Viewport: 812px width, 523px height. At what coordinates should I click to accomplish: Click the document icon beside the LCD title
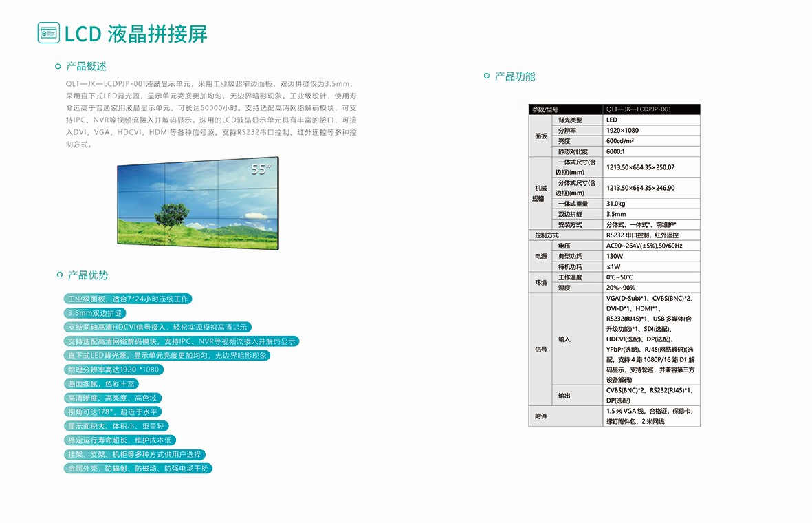coord(49,32)
